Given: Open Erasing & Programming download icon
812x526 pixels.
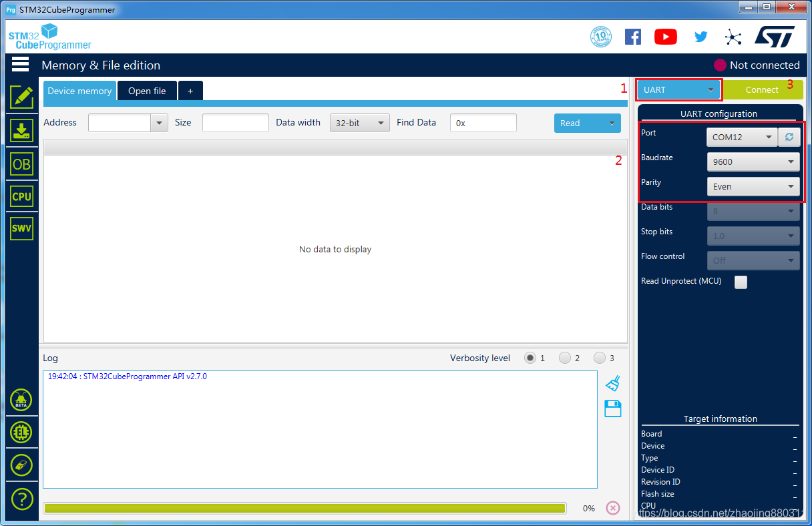Looking at the screenshot, I should [x=21, y=130].
